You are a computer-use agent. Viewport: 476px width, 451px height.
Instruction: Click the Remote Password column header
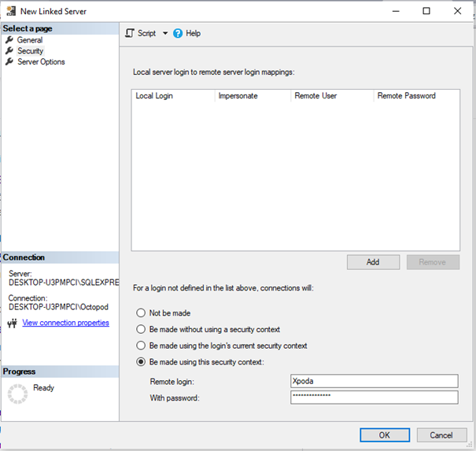point(416,96)
